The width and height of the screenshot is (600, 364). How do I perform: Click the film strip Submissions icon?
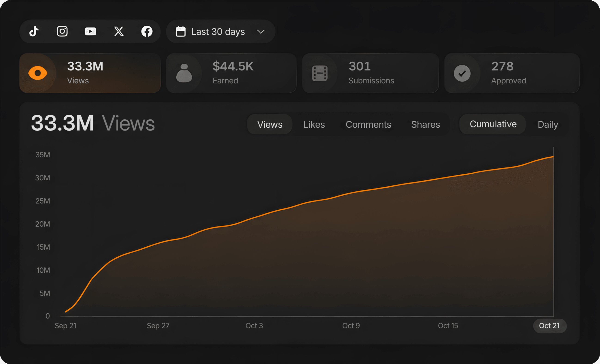[x=320, y=73]
